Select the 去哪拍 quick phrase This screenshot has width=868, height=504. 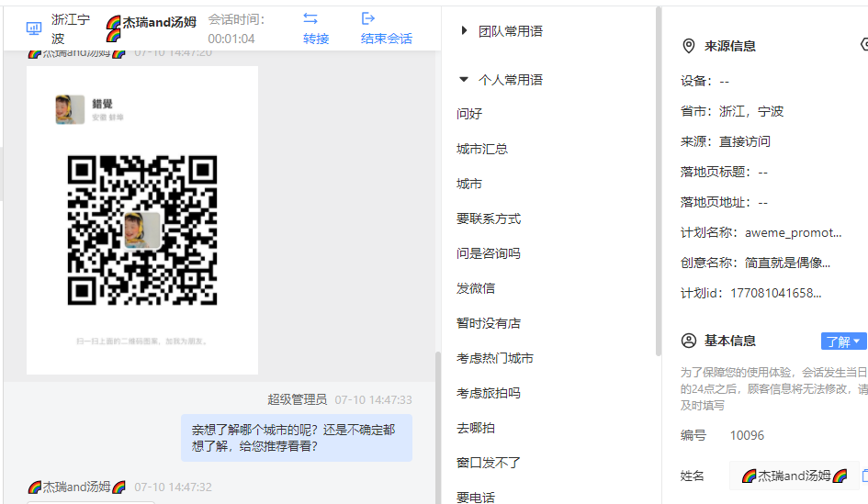(476, 428)
